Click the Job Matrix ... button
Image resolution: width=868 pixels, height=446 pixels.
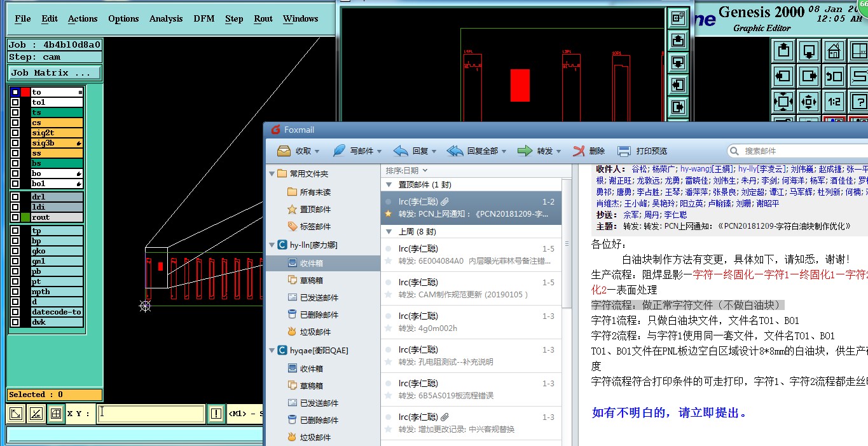[55, 72]
